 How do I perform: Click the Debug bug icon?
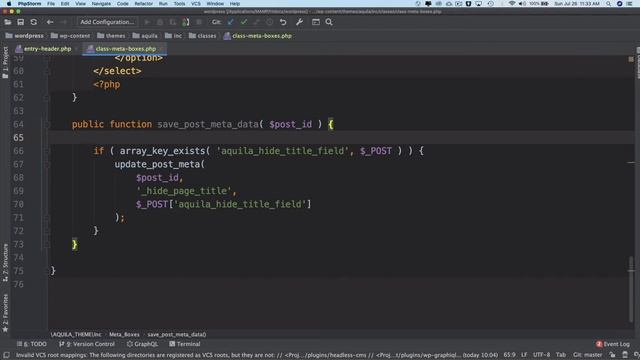(x=160, y=22)
